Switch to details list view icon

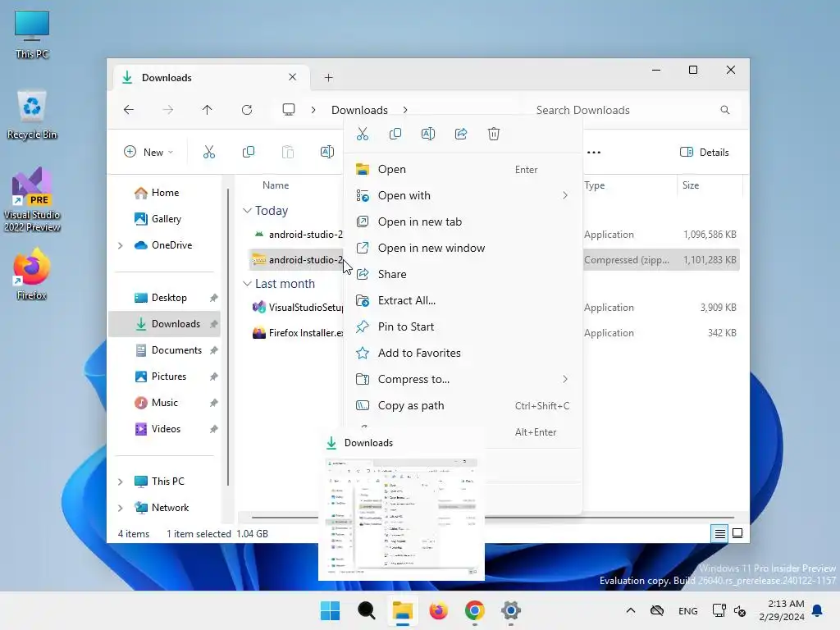coord(719,533)
